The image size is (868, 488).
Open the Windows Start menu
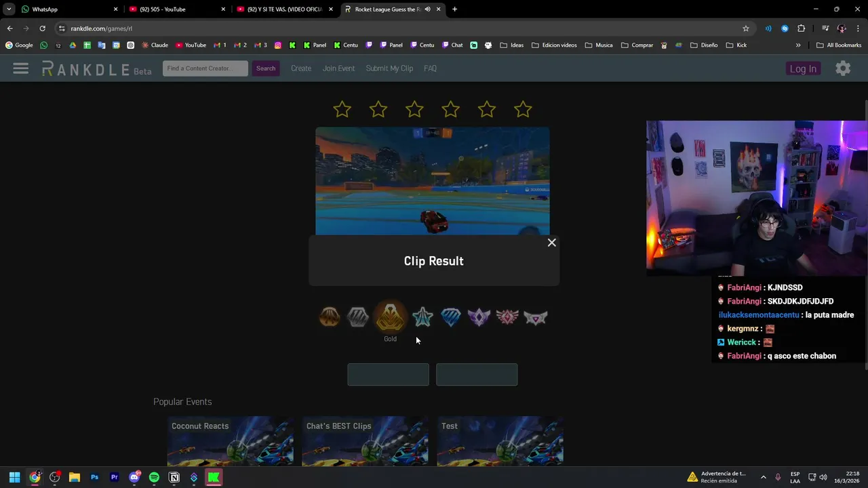(14, 477)
